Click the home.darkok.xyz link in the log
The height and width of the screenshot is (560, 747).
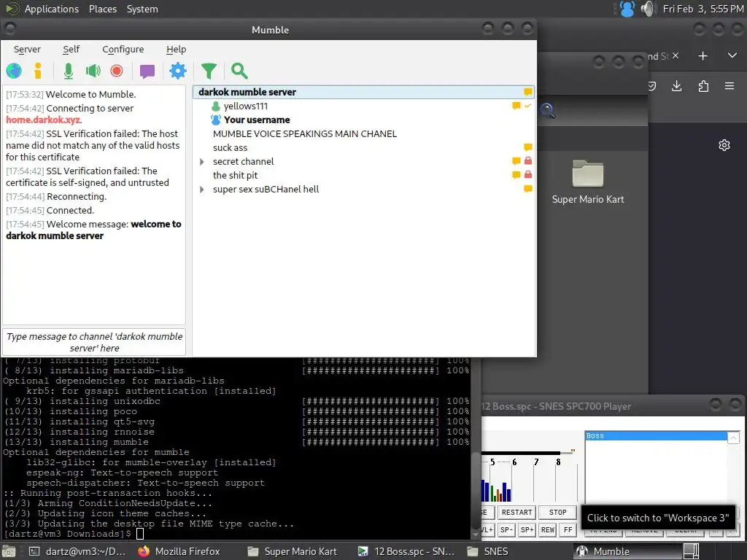[43, 120]
